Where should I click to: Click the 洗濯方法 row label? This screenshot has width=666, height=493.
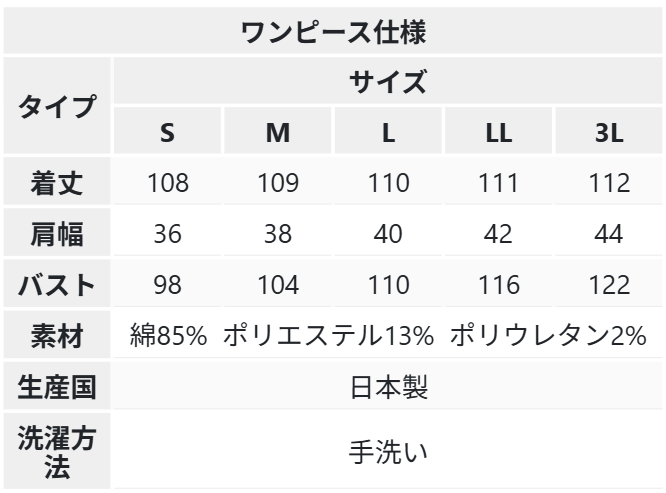coord(57,451)
